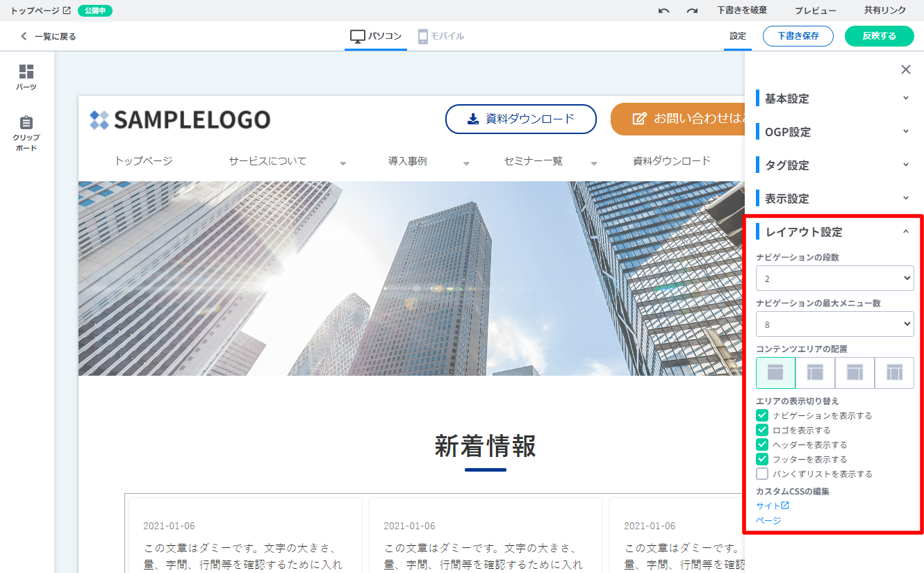Click 下書き保存 button
This screenshot has width=924, height=573.
coord(798,36)
